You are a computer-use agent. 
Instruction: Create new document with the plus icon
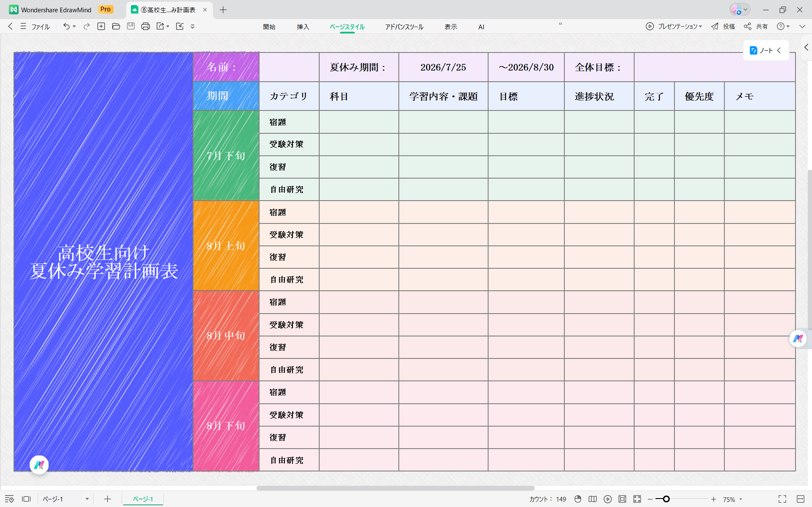(101, 26)
